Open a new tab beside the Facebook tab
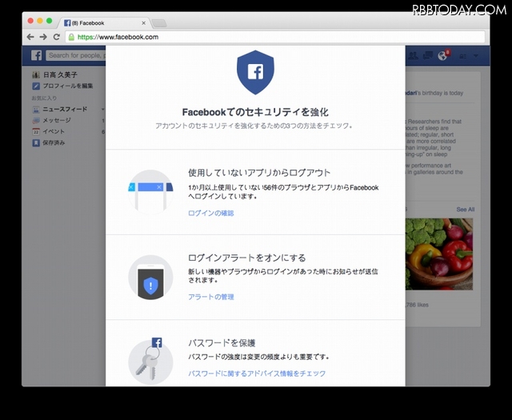The width and height of the screenshot is (512, 420). tap(158, 22)
